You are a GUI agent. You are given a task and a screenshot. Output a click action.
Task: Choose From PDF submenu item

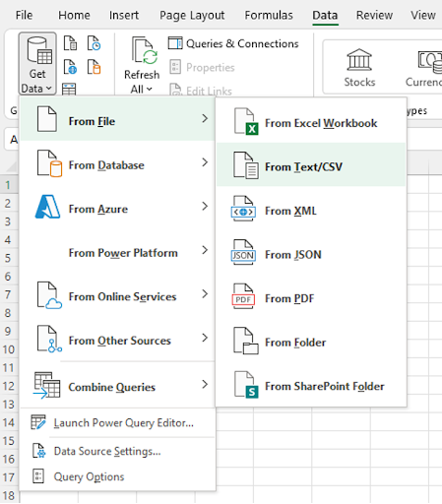tap(311, 296)
